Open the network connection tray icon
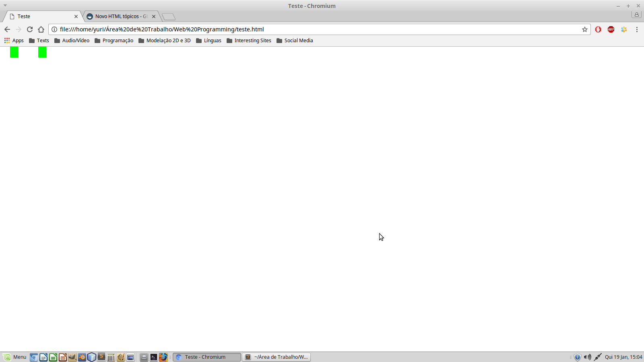 pyautogui.click(x=598, y=357)
